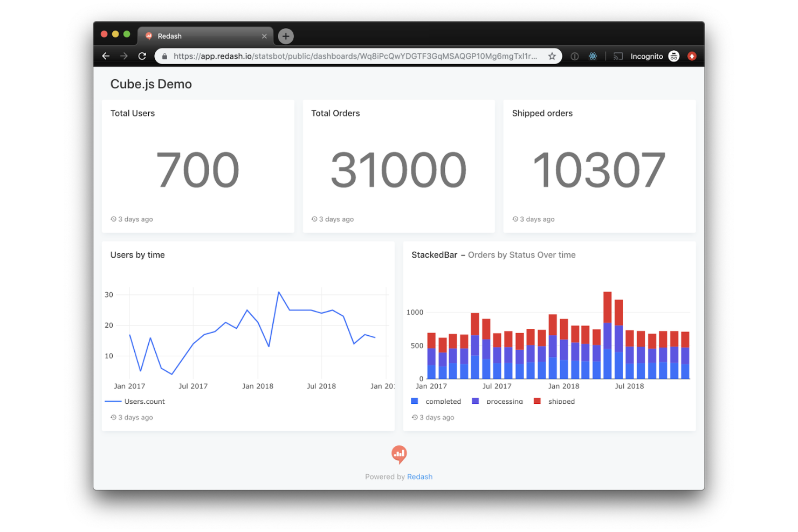Close the Redash tab
Viewport: 798px width, 532px height.
point(264,36)
